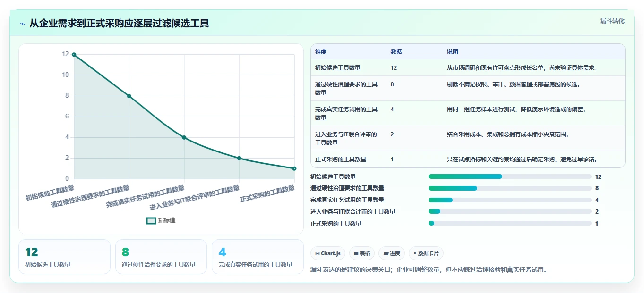
Task: Click the chart point at value 4
Action: tap(184, 137)
